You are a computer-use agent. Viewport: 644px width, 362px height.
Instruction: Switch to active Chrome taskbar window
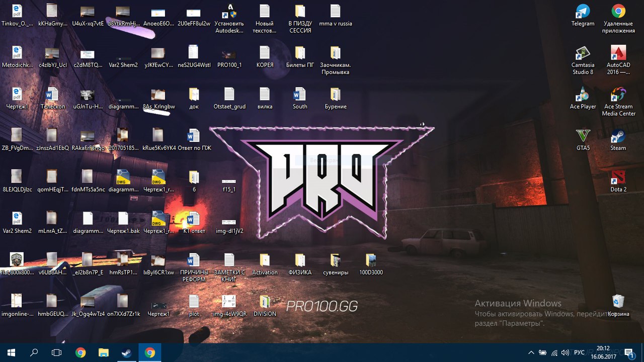[149, 352]
